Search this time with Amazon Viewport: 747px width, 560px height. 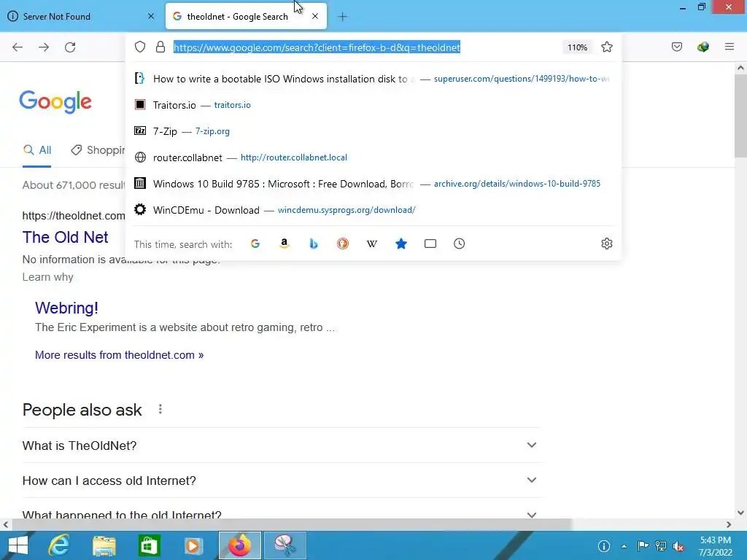[x=285, y=244]
